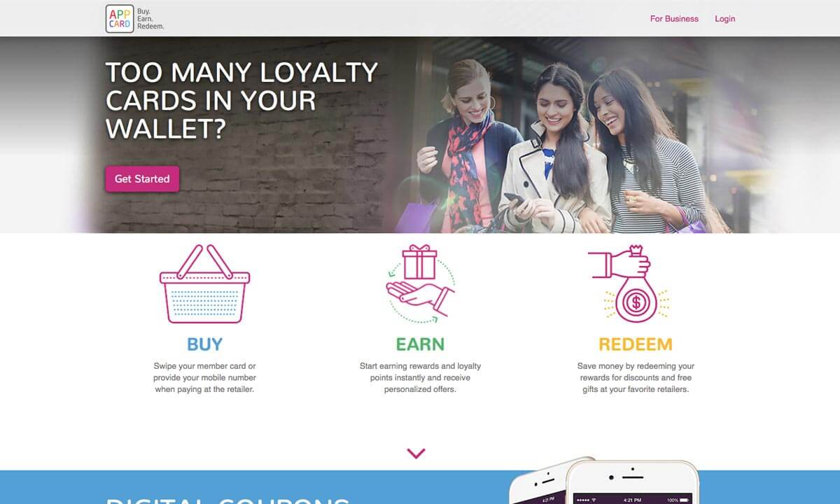Open the For Business page
The height and width of the screenshot is (504, 840).
click(674, 19)
